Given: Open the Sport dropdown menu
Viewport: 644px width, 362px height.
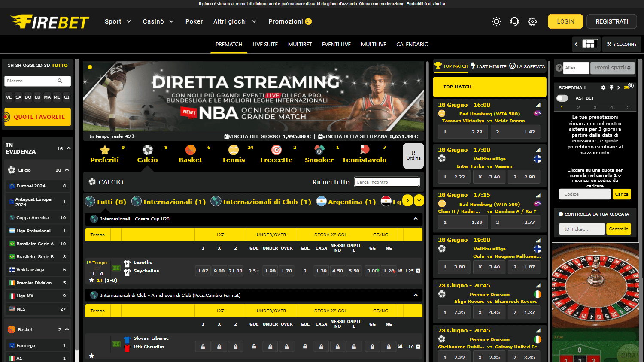Looking at the screenshot, I should 118,21.
